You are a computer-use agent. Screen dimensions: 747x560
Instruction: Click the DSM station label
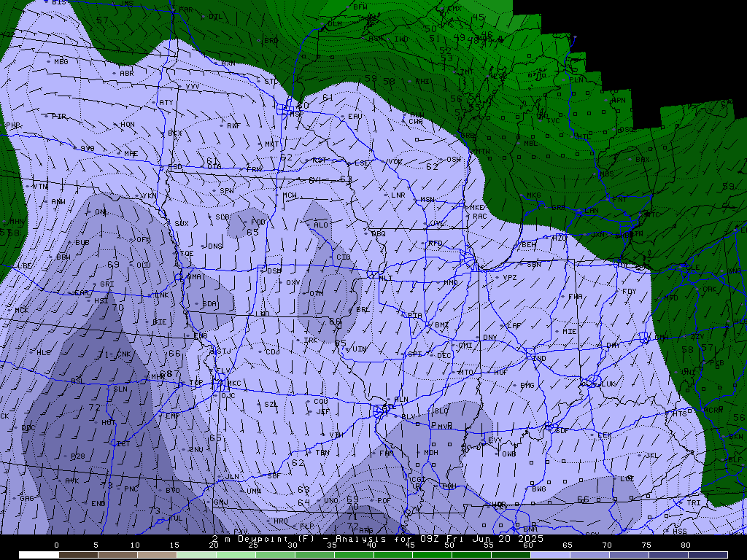coord(274,271)
